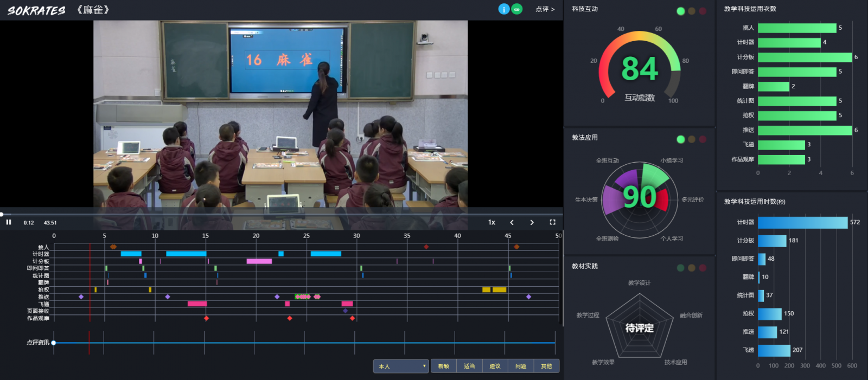
Task: Change the 1x playback speed
Action: point(492,222)
